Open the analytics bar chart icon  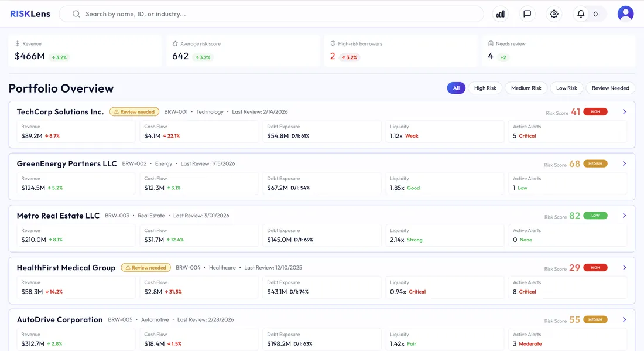point(500,14)
